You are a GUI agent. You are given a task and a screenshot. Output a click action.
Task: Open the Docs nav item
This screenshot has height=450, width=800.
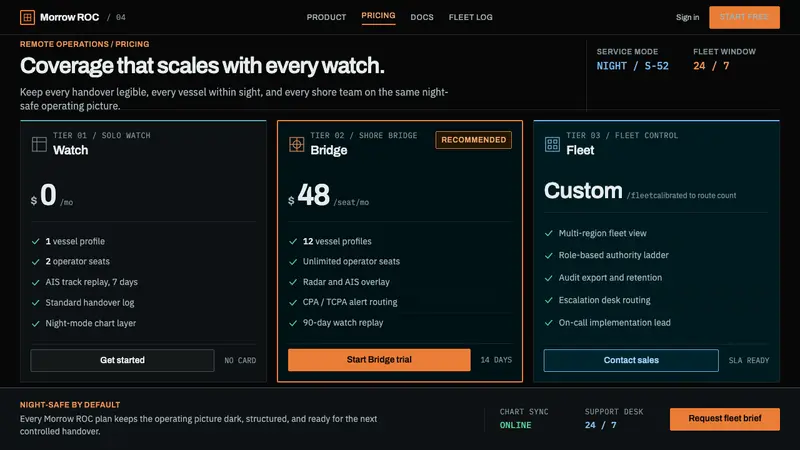pos(422,17)
